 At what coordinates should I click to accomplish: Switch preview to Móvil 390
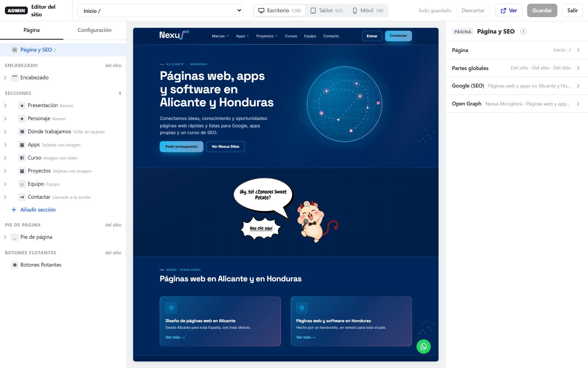click(368, 10)
